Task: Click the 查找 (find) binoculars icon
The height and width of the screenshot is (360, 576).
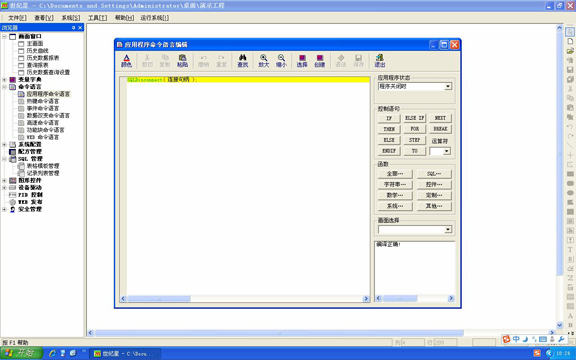Action: point(242,61)
